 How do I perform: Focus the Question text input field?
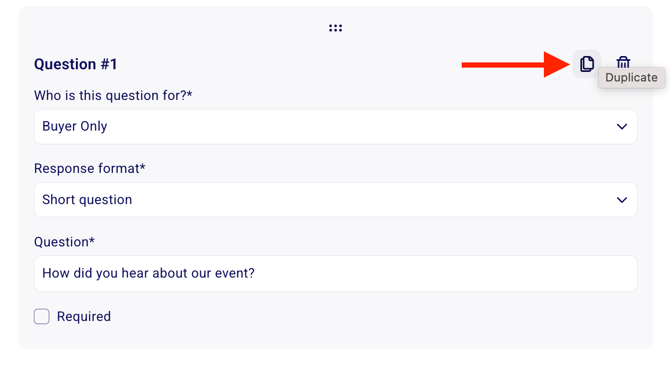335,274
